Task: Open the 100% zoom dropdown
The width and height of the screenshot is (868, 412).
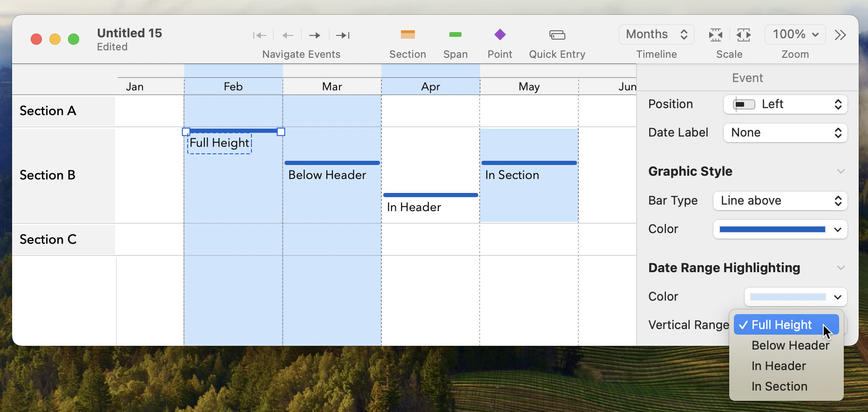Action: (795, 34)
